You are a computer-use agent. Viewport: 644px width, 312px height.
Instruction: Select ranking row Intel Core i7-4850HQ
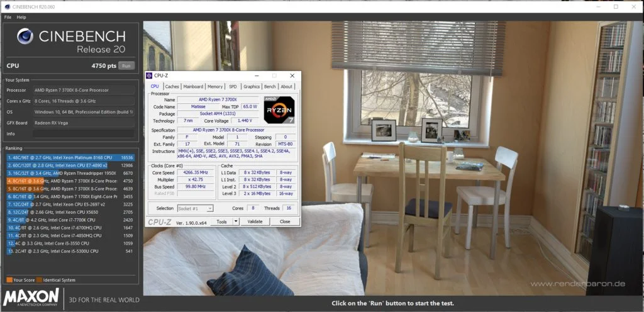tap(70, 236)
